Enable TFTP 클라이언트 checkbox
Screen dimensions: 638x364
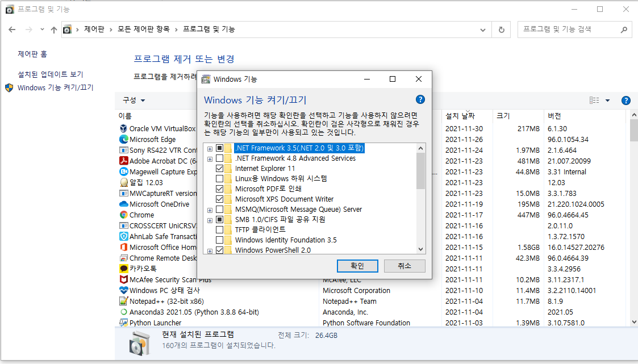[x=219, y=230]
